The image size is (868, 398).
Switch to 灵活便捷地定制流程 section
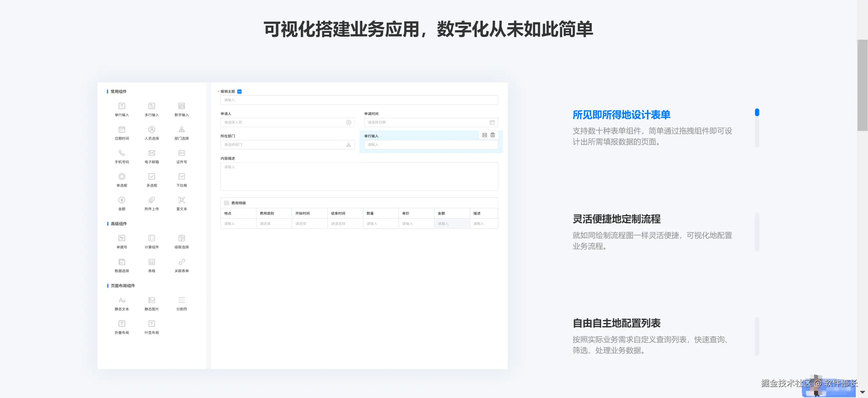[x=616, y=219]
